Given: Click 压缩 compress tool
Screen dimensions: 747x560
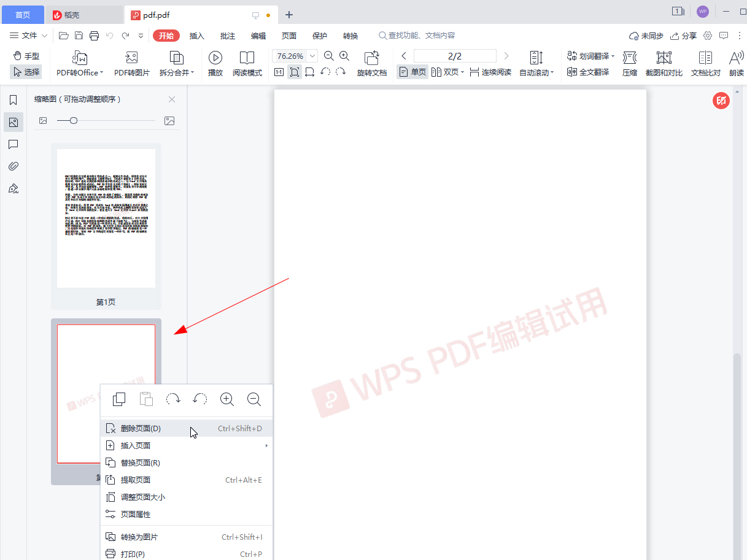Looking at the screenshot, I should point(630,64).
